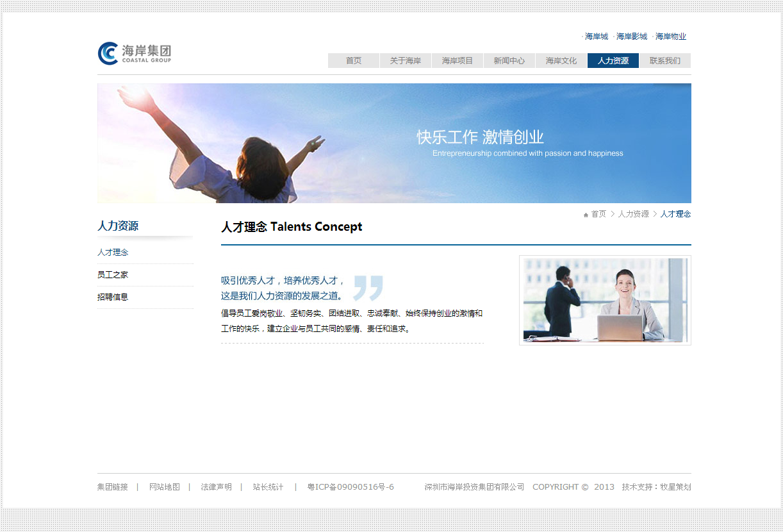This screenshot has width=783, height=532.
Task: Open the 联系我们 contact page
Action: point(664,60)
